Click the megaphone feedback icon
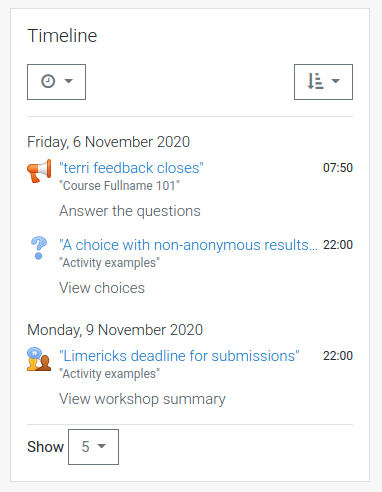The width and height of the screenshot is (382, 492). pyautogui.click(x=39, y=171)
